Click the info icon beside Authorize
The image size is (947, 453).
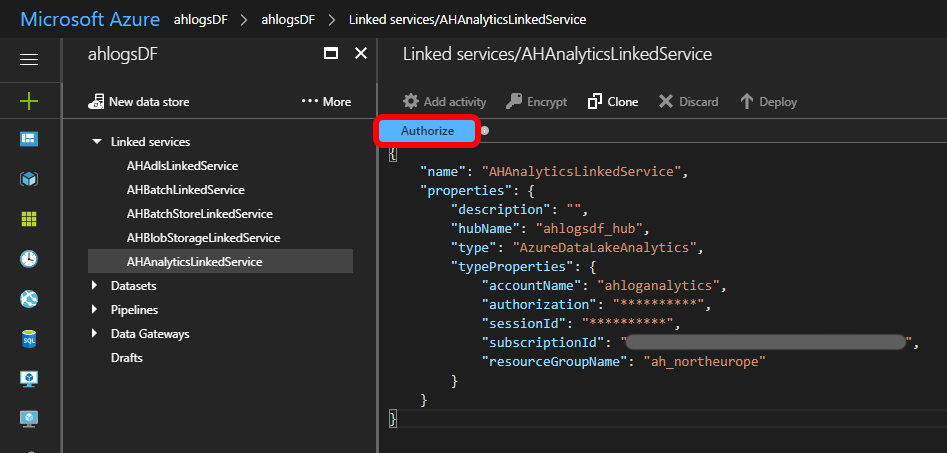click(484, 130)
